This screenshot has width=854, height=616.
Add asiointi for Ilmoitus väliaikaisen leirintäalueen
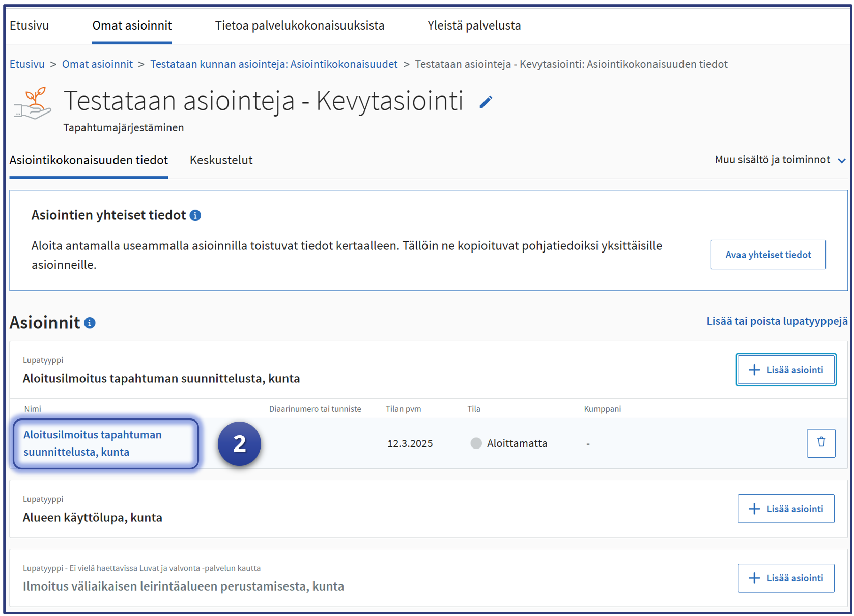pyautogui.click(x=785, y=578)
